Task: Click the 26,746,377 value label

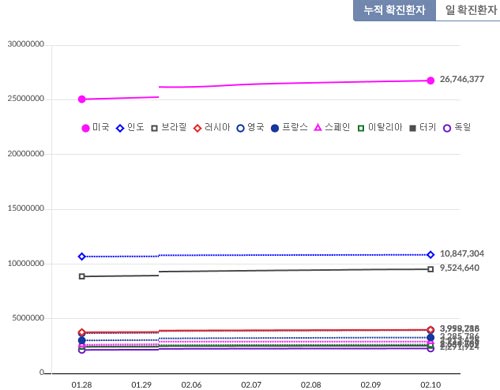Action: click(x=462, y=79)
